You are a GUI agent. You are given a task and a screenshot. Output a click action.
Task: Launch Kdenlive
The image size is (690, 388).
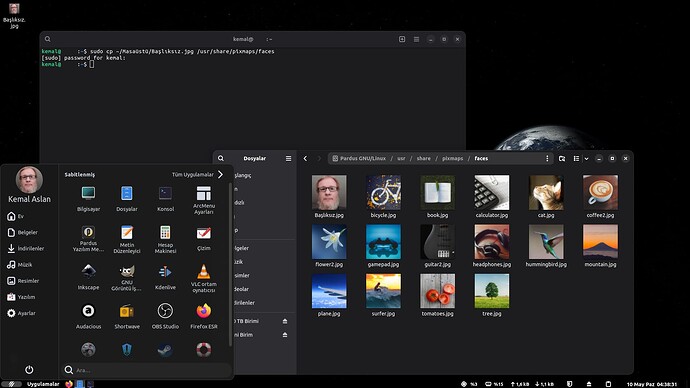pyautogui.click(x=165, y=277)
